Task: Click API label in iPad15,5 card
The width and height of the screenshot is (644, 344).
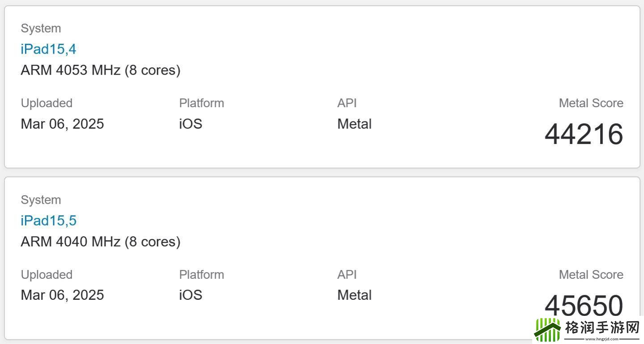Action: pyautogui.click(x=347, y=275)
